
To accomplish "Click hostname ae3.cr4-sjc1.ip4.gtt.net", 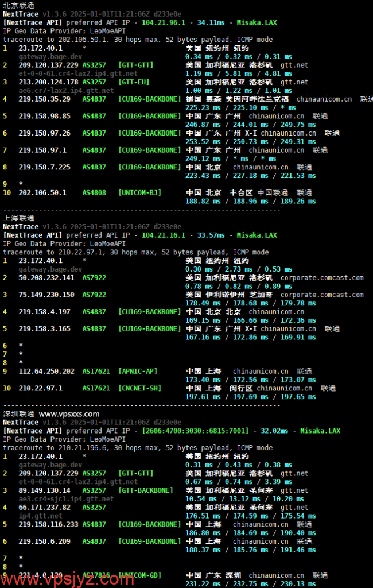I will coord(66,499).
